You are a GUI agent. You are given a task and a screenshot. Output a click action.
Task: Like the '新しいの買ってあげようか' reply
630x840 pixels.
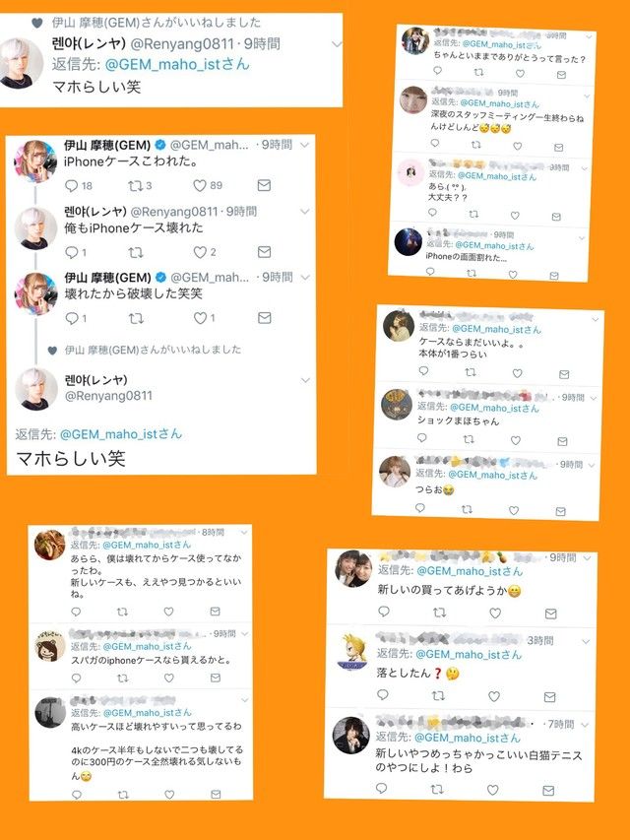pos(495,613)
